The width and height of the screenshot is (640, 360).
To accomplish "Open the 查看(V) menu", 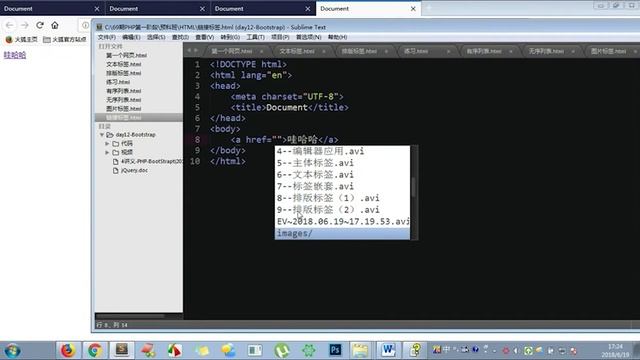I will point(204,37).
